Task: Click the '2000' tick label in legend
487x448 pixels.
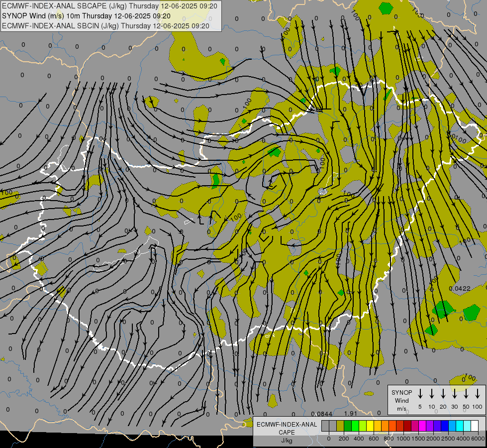Action: (433, 439)
